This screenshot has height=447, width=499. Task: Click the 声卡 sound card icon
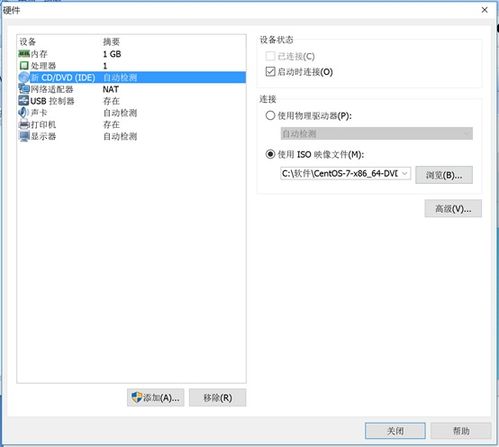point(23,113)
